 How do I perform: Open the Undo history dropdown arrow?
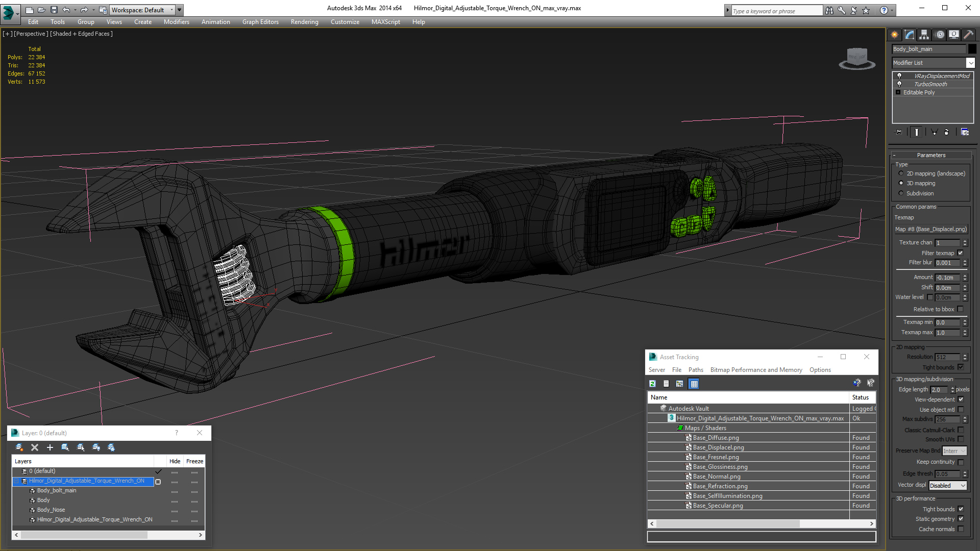pyautogui.click(x=75, y=10)
